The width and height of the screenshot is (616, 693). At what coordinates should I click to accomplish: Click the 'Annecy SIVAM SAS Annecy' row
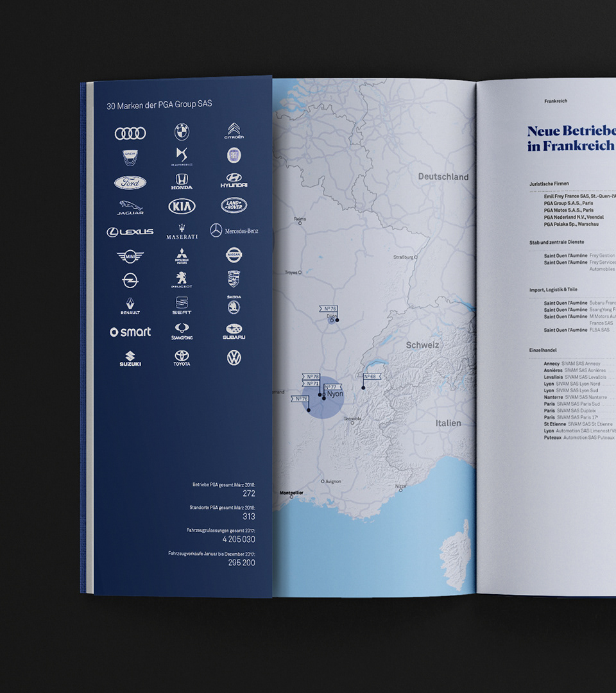572,364
